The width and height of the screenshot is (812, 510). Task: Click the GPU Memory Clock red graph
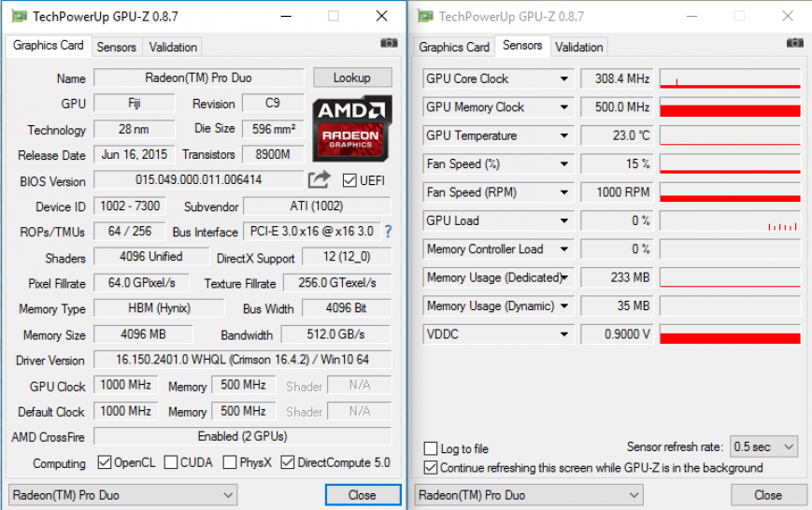(x=730, y=107)
